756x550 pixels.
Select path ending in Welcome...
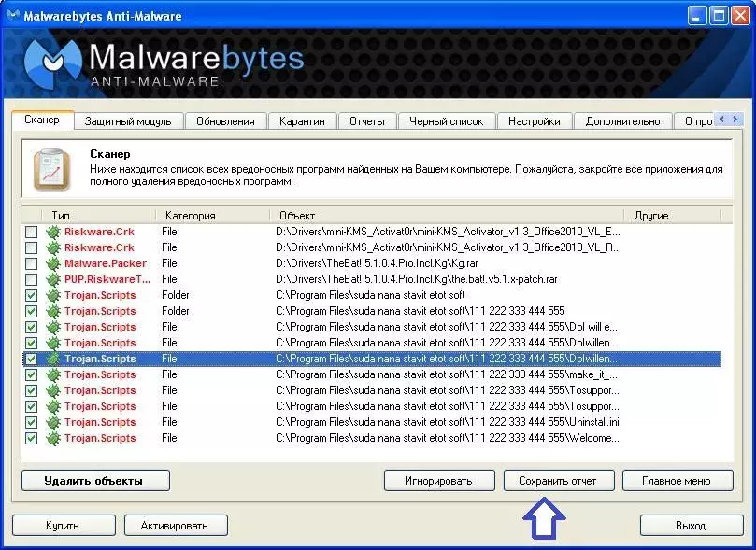pyautogui.click(x=448, y=438)
